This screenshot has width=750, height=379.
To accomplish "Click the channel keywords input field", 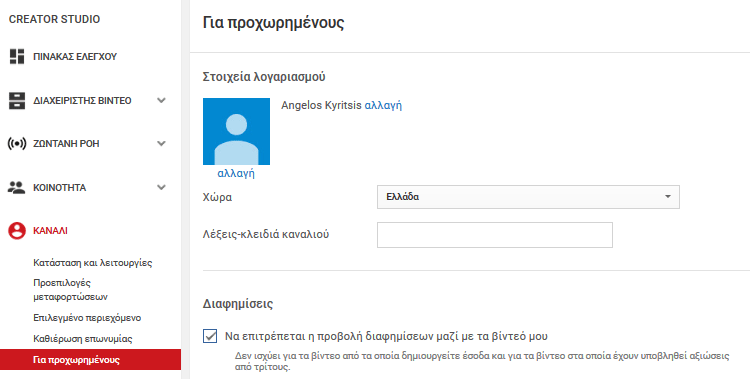I will point(495,235).
